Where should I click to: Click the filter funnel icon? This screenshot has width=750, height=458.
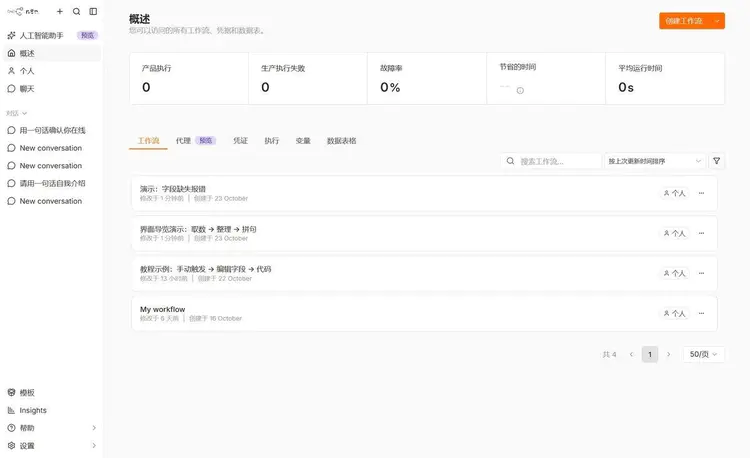coord(717,161)
